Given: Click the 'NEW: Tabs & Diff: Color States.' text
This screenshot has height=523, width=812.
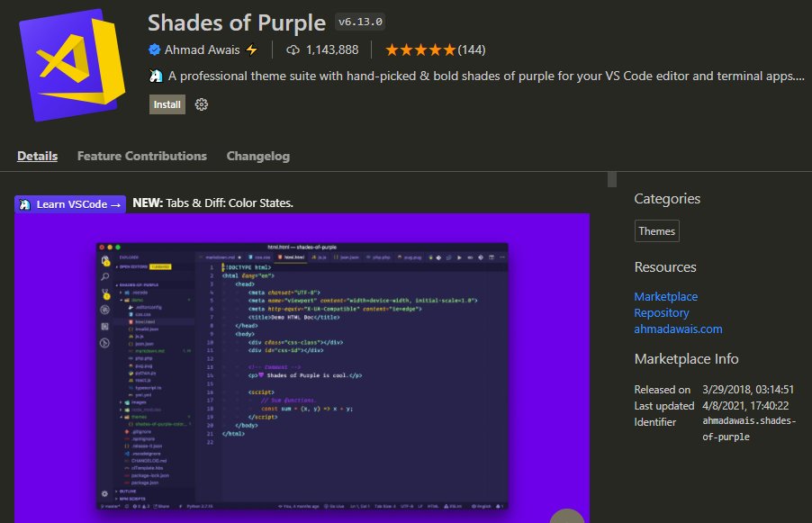Looking at the screenshot, I should [x=212, y=203].
